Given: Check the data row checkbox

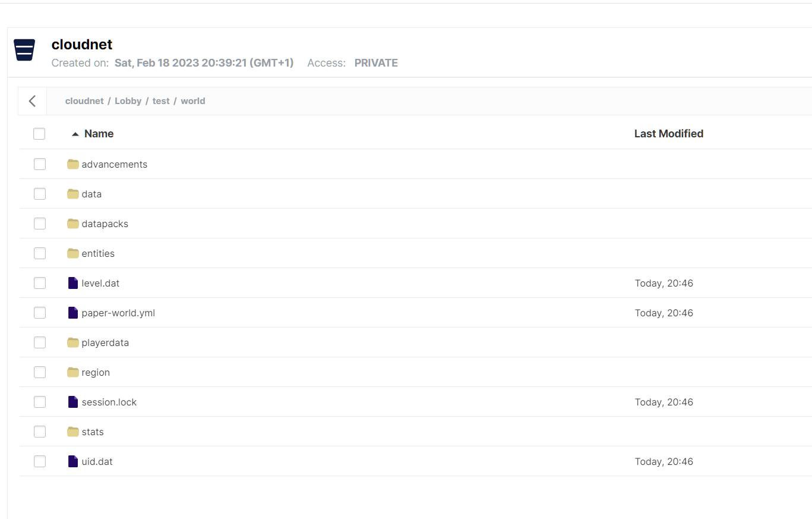Looking at the screenshot, I should pyautogui.click(x=40, y=194).
